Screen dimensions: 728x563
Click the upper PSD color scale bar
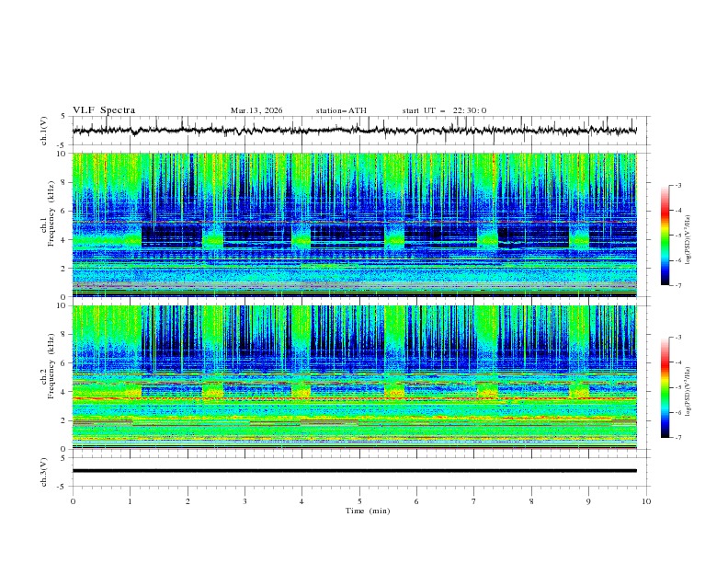tap(665, 236)
